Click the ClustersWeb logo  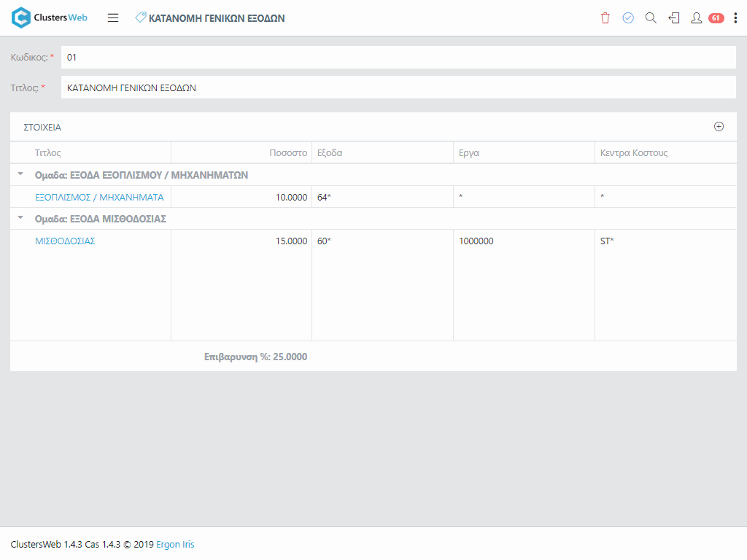50,17
